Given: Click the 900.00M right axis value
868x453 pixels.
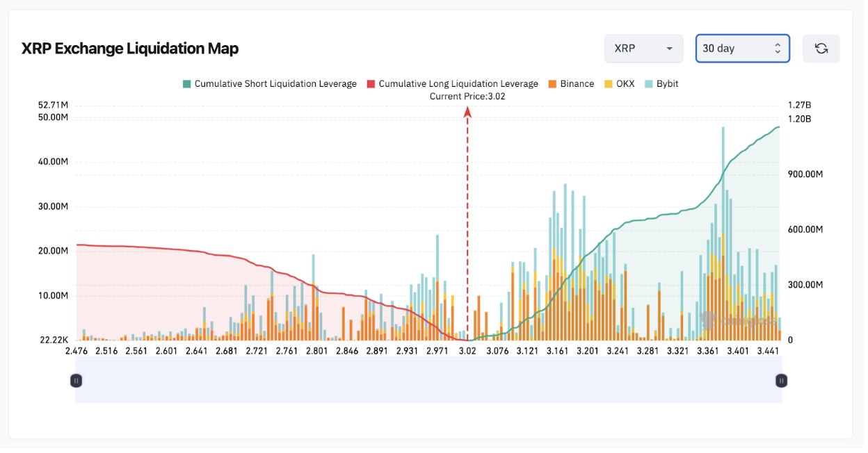Looking at the screenshot, I should (x=805, y=174).
